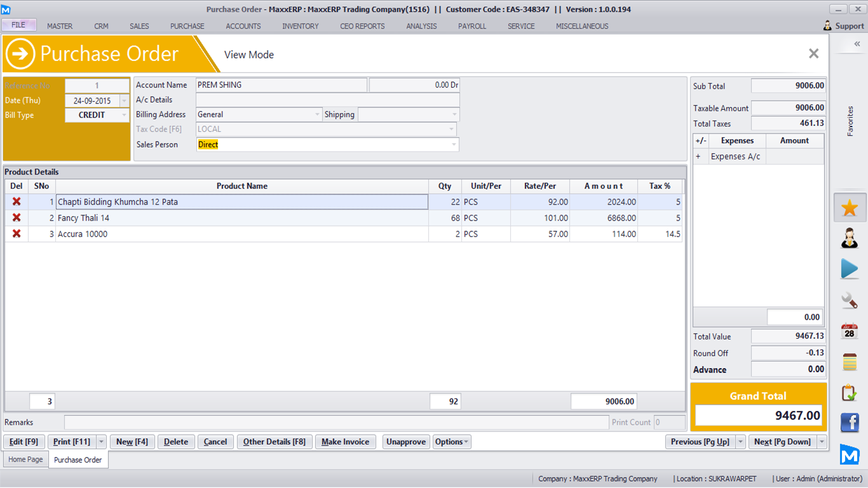Expand the Sales Person dropdown

tap(453, 145)
